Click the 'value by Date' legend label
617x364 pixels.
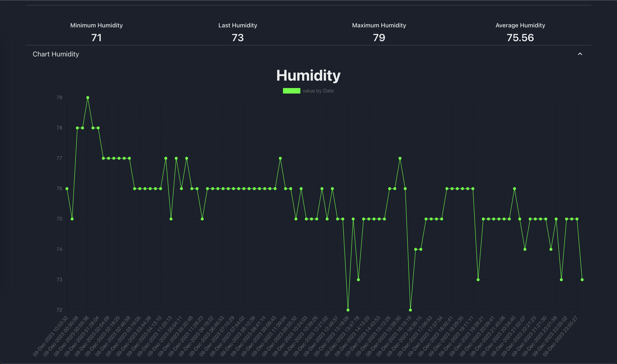(x=318, y=91)
